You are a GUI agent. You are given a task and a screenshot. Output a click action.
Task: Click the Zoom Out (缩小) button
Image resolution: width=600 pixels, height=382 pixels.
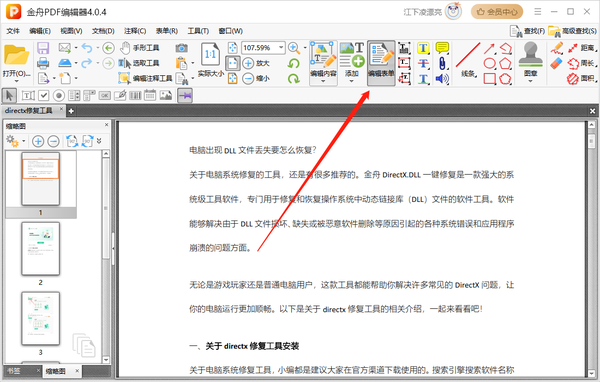[x=256, y=78]
